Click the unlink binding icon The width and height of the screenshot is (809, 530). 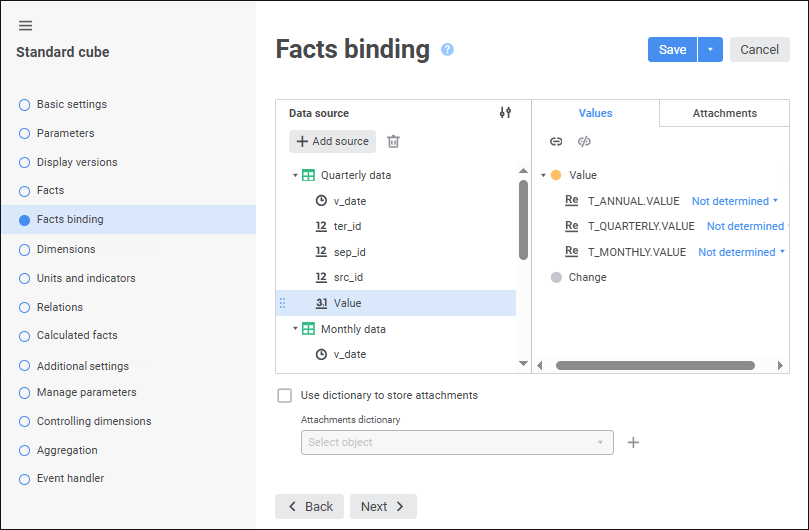584,142
